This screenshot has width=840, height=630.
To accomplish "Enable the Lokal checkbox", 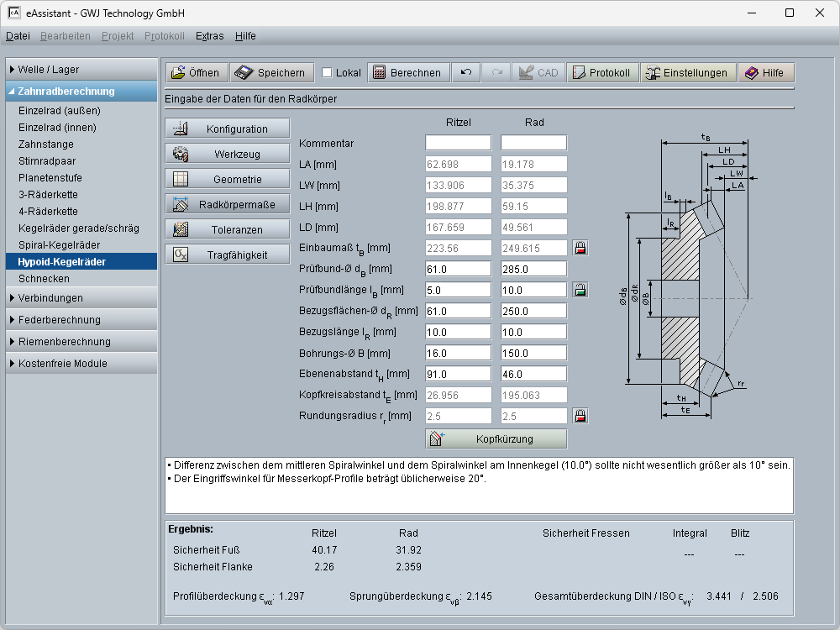I will click(328, 73).
